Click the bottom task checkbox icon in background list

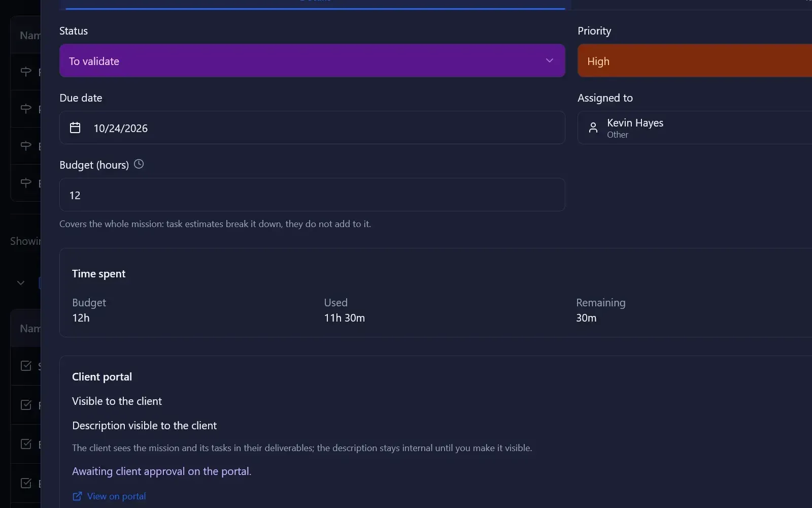click(x=26, y=483)
